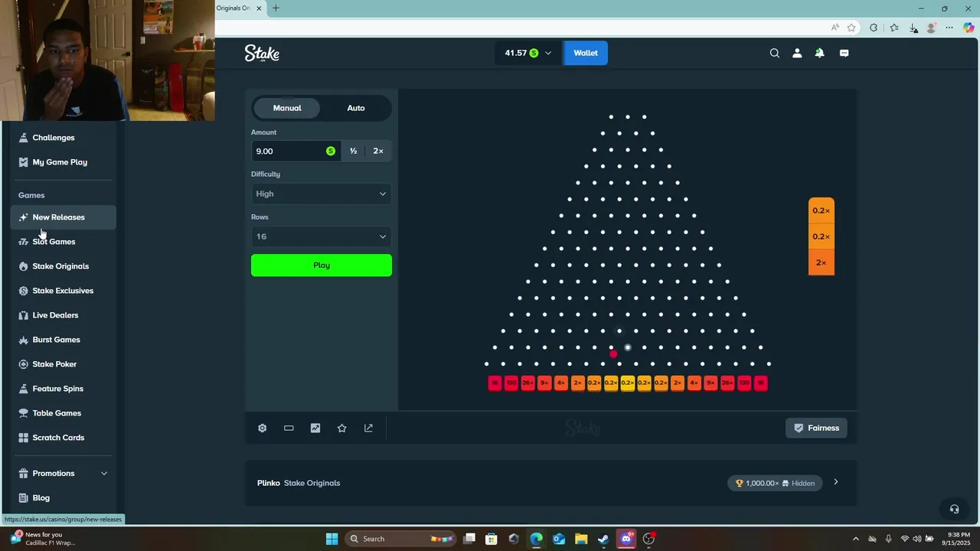Switch to Auto betting mode
The image size is (980, 551).
(x=356, y=108)
